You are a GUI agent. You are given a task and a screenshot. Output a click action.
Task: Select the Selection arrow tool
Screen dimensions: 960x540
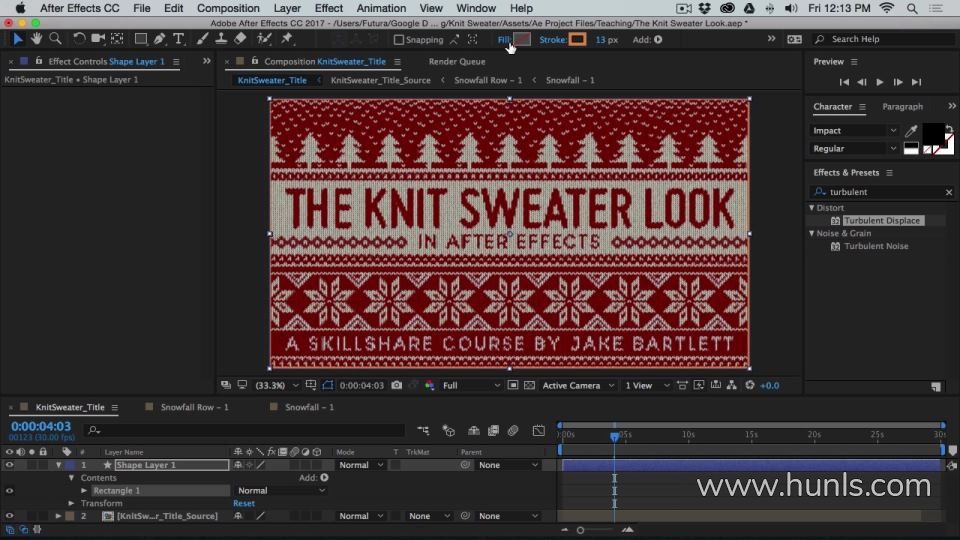(x=17, y=39)
